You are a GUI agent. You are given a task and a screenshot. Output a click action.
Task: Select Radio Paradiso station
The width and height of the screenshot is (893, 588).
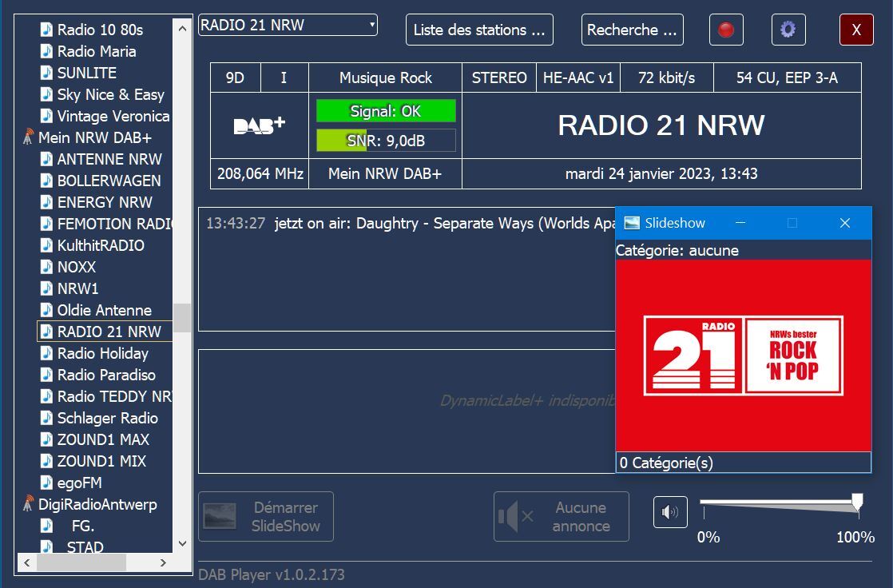(106, 375)
